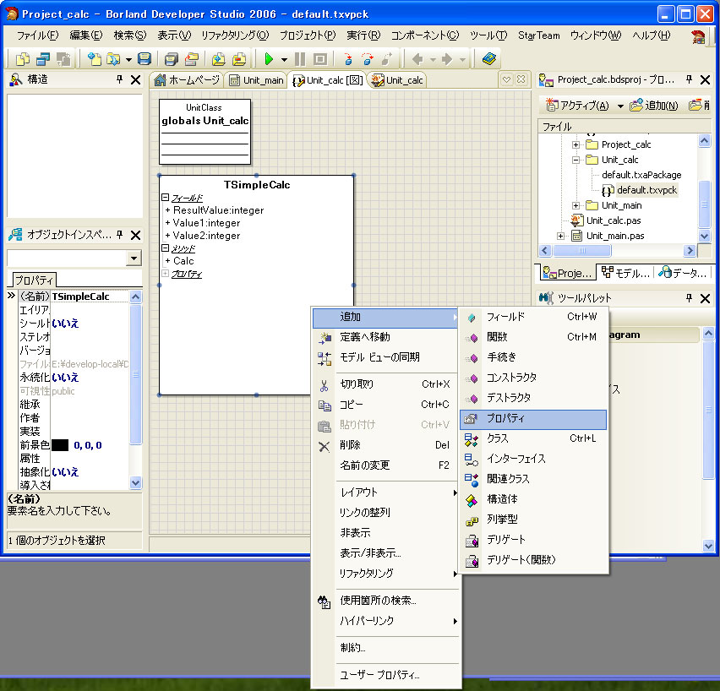Click the アクティブ(A) button
Image resolution: width=720 pixels, height=691 pixels.
click(x=578, y=106)
